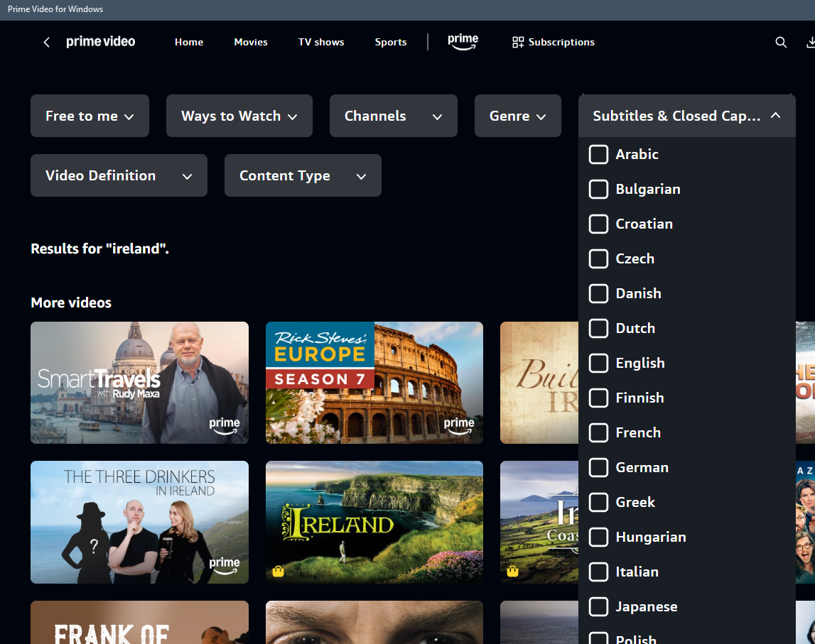
Task: Click the English language label
Action: click(640, 363)
